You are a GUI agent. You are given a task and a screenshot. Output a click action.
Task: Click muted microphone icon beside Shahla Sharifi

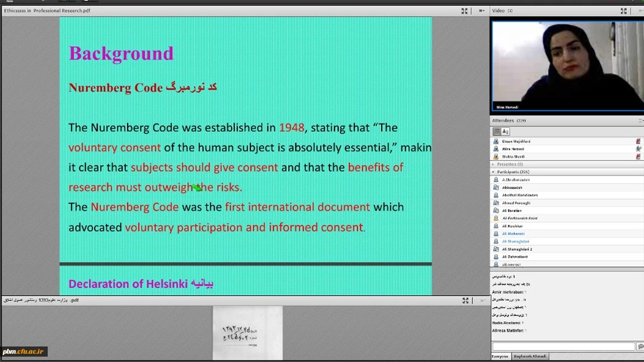pyautogui.click(x=638, y=156)
